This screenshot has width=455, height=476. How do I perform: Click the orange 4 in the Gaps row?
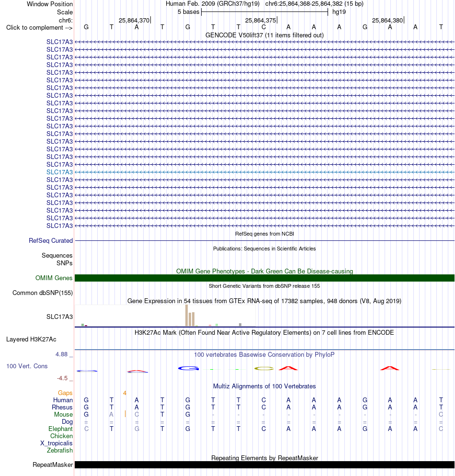pyautogui.click(x=125, y=393)
